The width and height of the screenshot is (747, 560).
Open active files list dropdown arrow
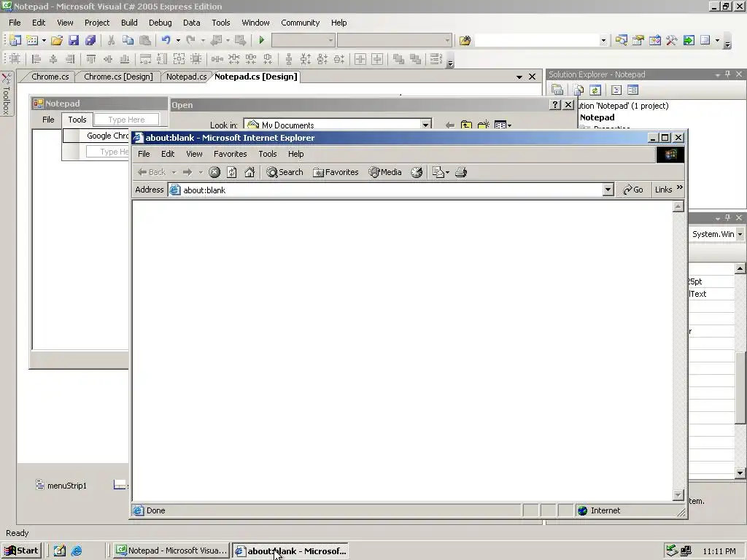pyautogui.click(x=519, y=77)
